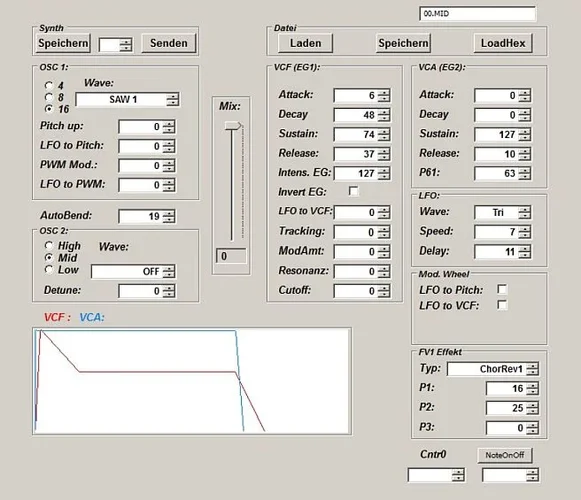Click the VCA Decay spinner arrows

pos(525,115)
